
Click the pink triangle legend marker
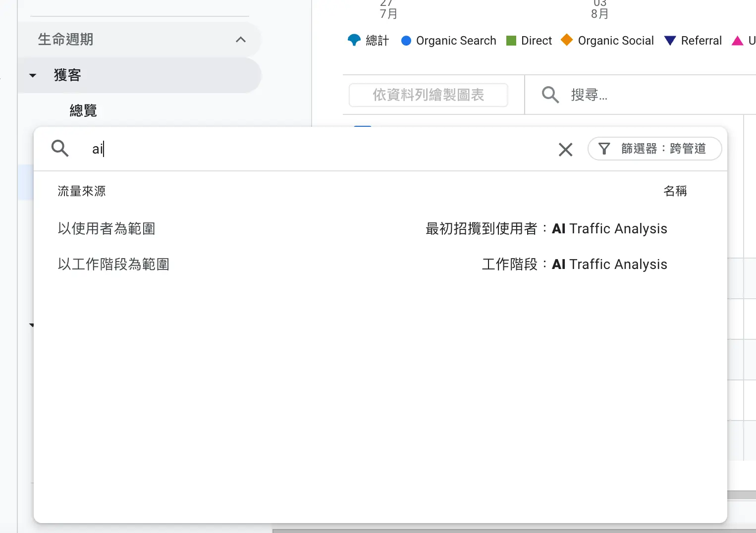click(x=737, y=41)
